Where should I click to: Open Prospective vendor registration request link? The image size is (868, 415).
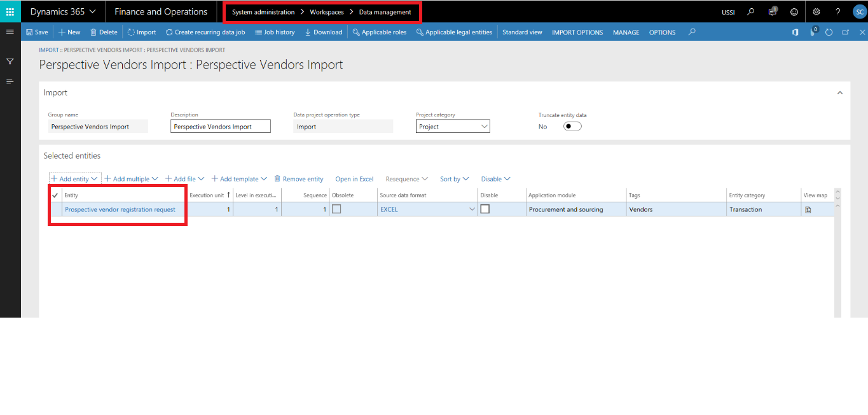(x=120, y=209)
